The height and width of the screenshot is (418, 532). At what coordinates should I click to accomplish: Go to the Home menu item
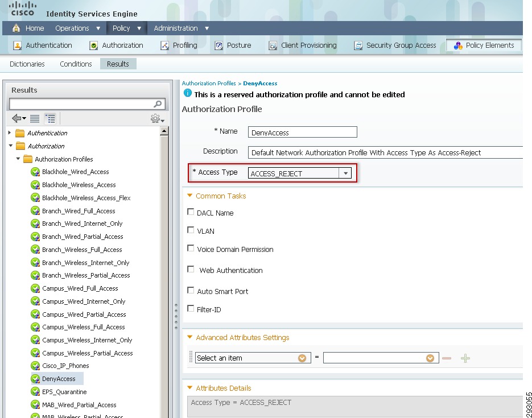(x=35, y=28)
